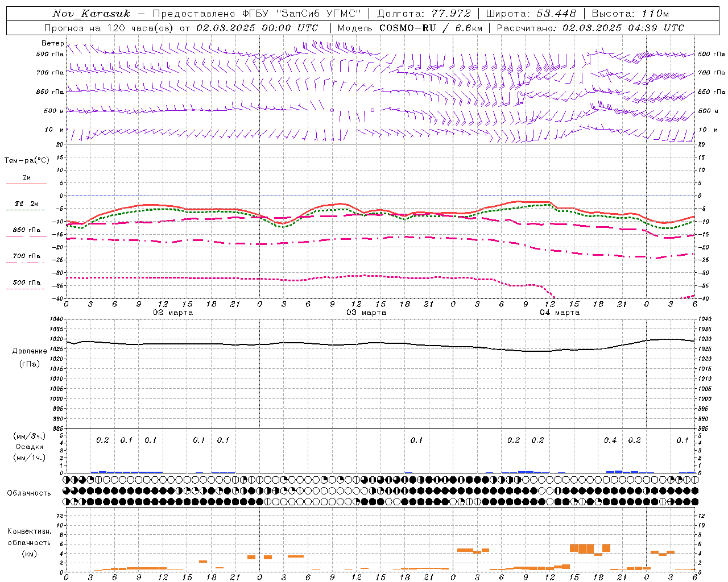Click the 'Осадки' precipitation label
Screen dimensions: 728x582
click(x=30, y=447)
